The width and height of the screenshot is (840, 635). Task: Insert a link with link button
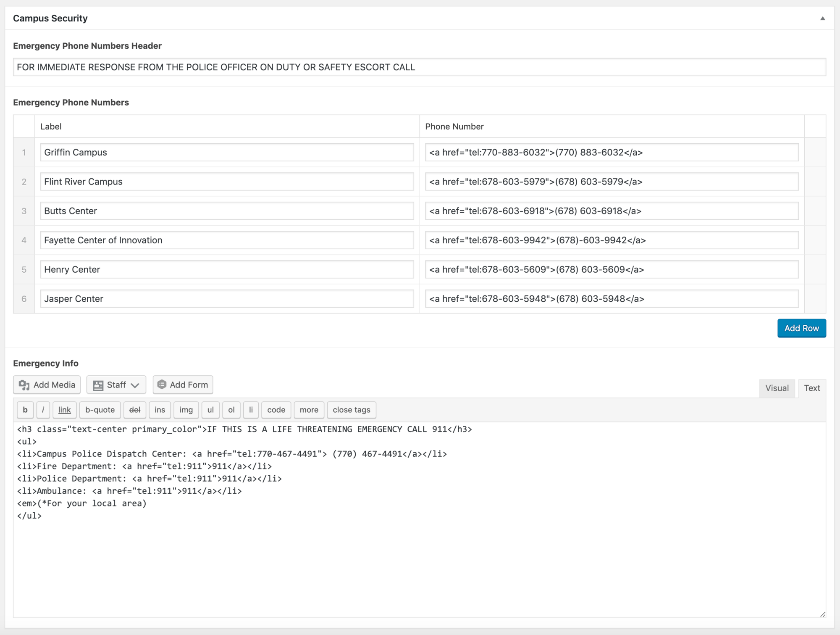tap(64, 410)
